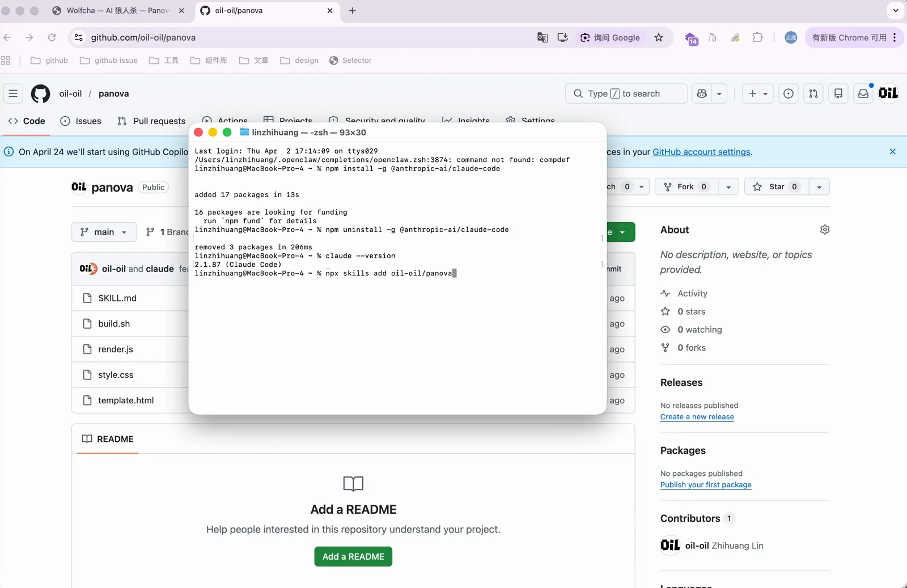Switch to the Code tab

pos(27,121)
